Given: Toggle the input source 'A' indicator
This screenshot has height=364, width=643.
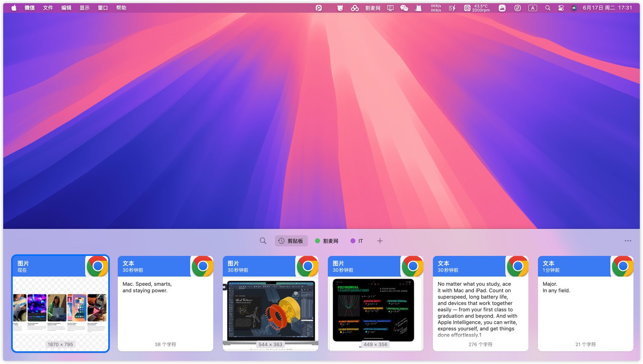Looking at the screenshot, I should (532, 8).
